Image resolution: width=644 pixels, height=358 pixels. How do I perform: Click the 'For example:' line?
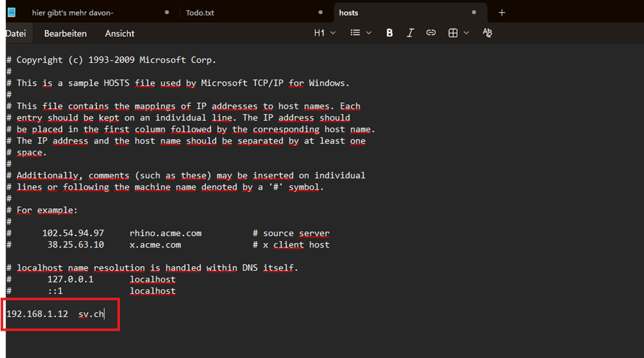point(42,210)
